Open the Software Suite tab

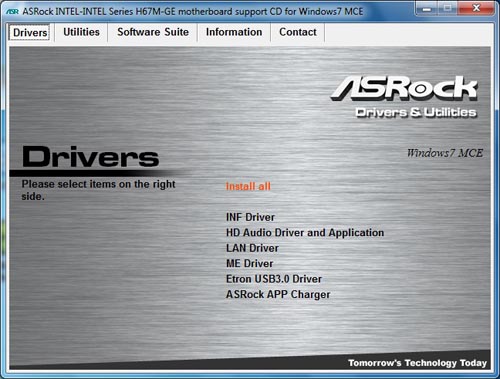point(153,32)
